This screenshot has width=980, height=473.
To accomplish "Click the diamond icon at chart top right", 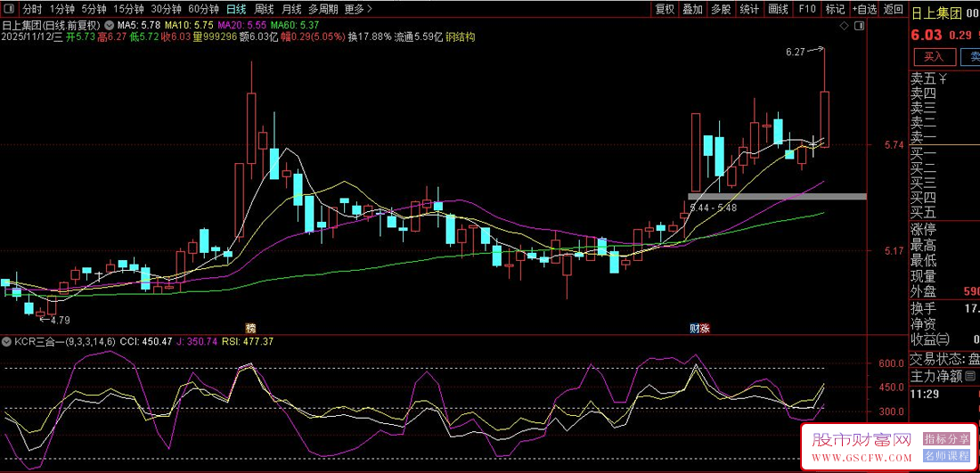I will pos(845,27).
